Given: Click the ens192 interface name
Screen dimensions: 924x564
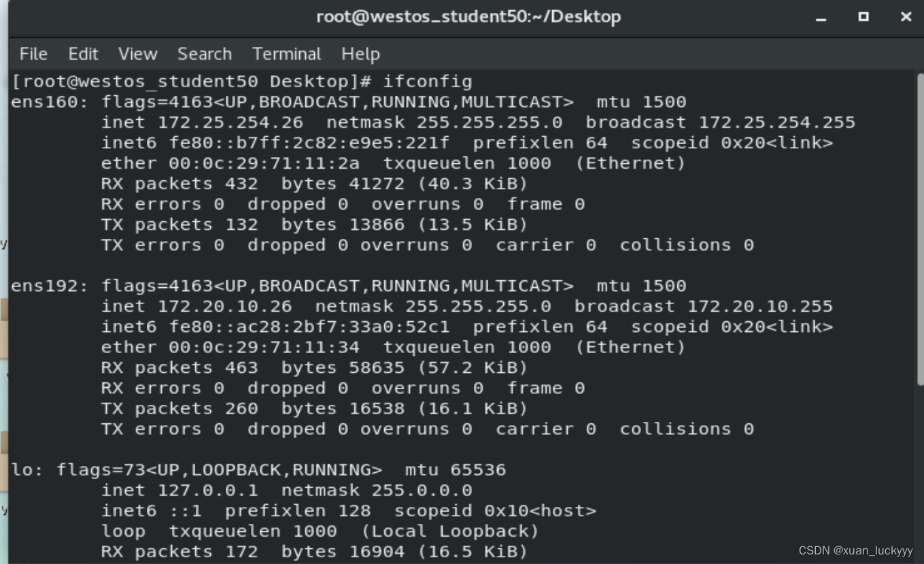Looking at the screenshot, I should click(x=45, y=286).
